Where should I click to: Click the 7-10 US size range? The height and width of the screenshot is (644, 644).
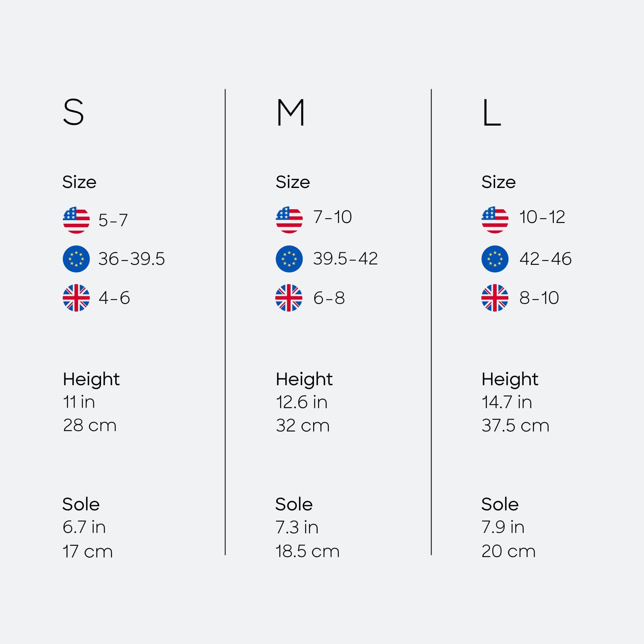click(x=332, y=217)
